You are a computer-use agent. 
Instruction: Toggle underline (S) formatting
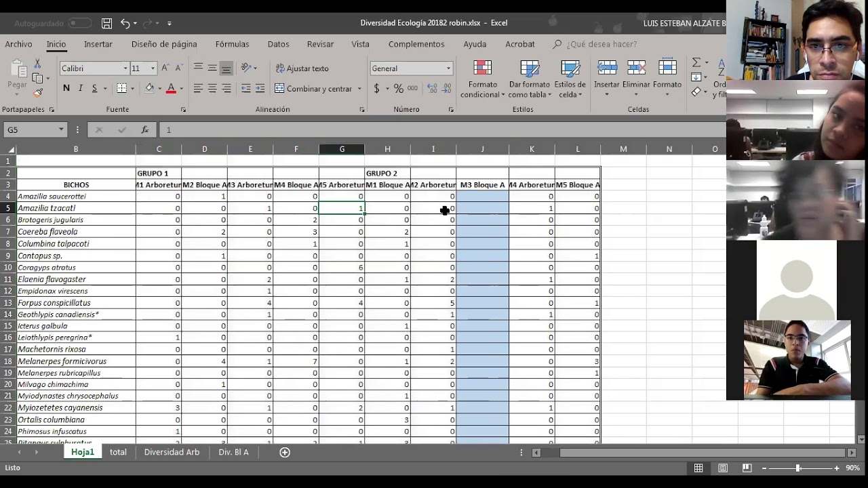(x=94, y=88)
